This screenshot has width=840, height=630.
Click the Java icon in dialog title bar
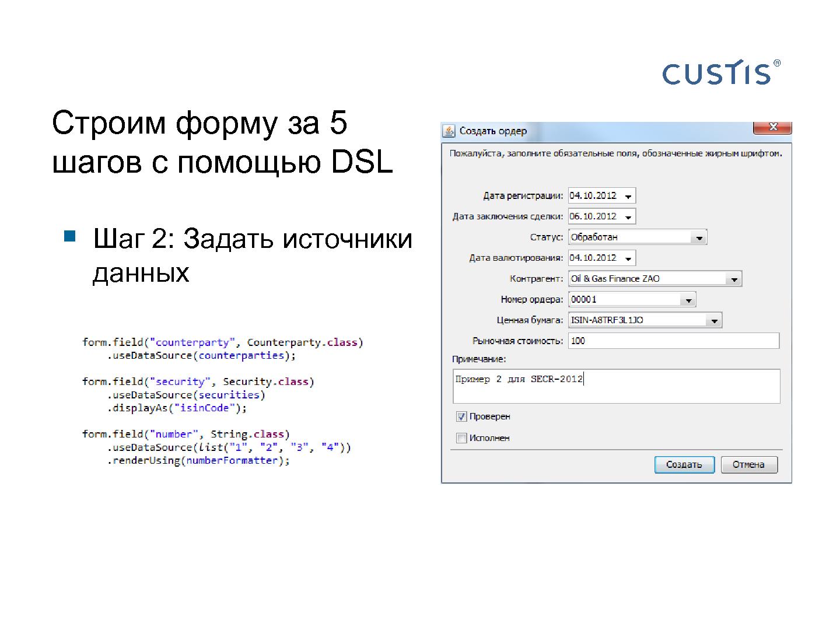[x=449, y=131]
